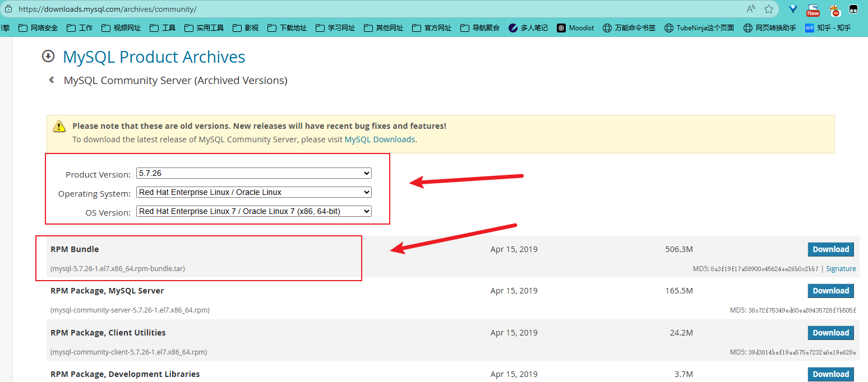Click the MySQL Product Archives download circle icon
Image resolution: width=868 pixels, height=382 pixels.
(48, 56)
